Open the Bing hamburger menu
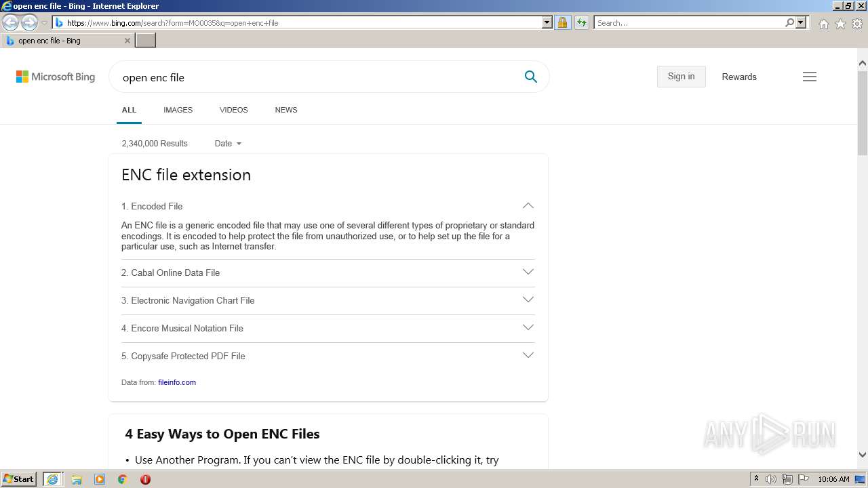868x488 pixels. point(810,77)
